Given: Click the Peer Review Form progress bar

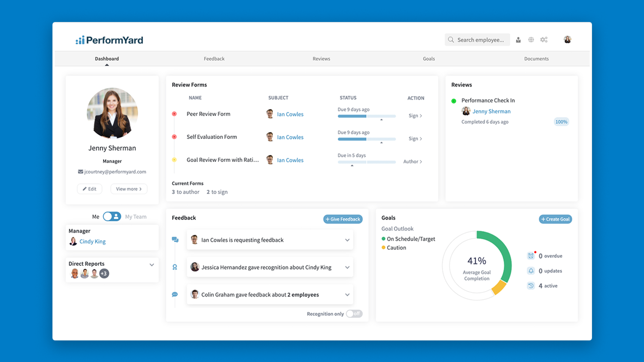Looking at the screenshot, I should coord(366,116).
